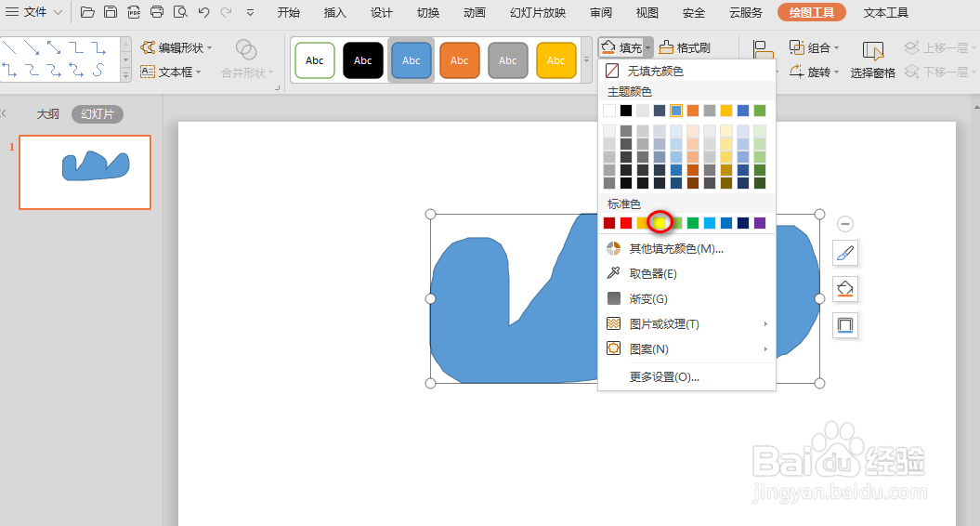The height and width of the screenshot is (526, 980).
Task: Click the floating shape outline icon
Action: pos(845,325)
